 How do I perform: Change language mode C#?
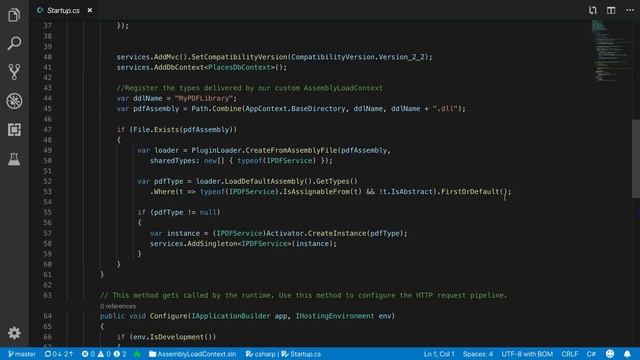coord(591,354)
